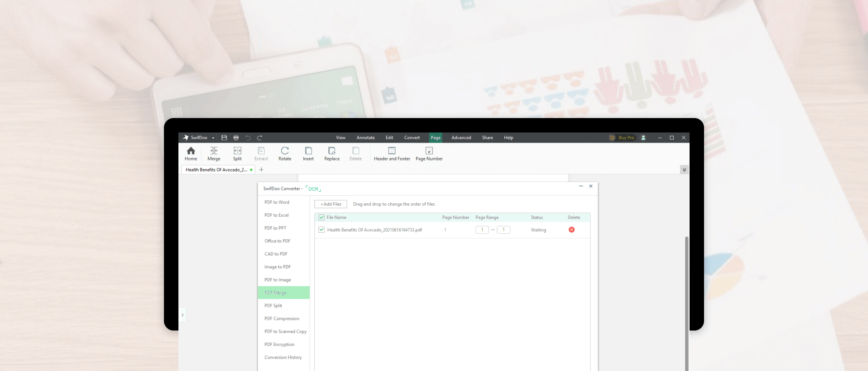868x371 pixels.
Task: Click the Save icon in title bar
Action: (224, 138)
